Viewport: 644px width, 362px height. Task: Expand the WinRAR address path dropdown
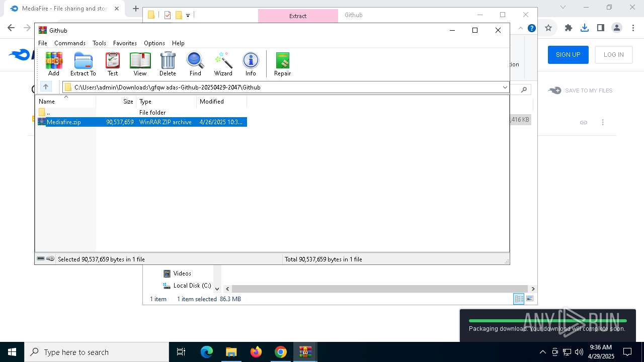[505, 87]
